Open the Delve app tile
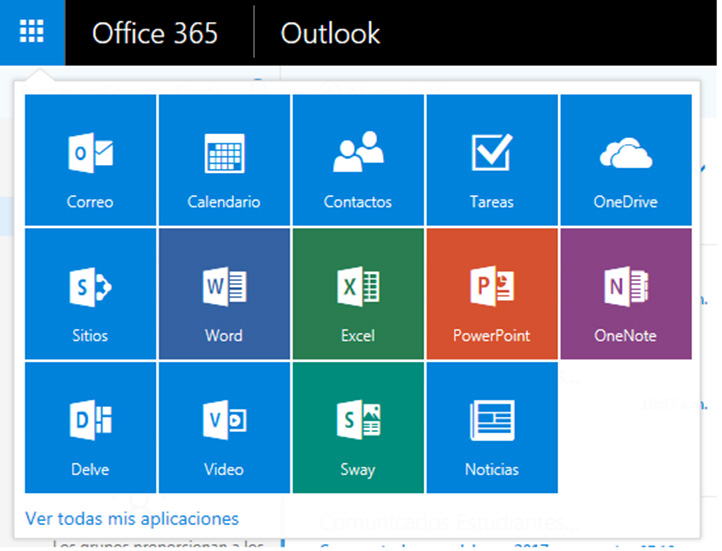This screenshot has height=551, width=722. coord(90,428)
